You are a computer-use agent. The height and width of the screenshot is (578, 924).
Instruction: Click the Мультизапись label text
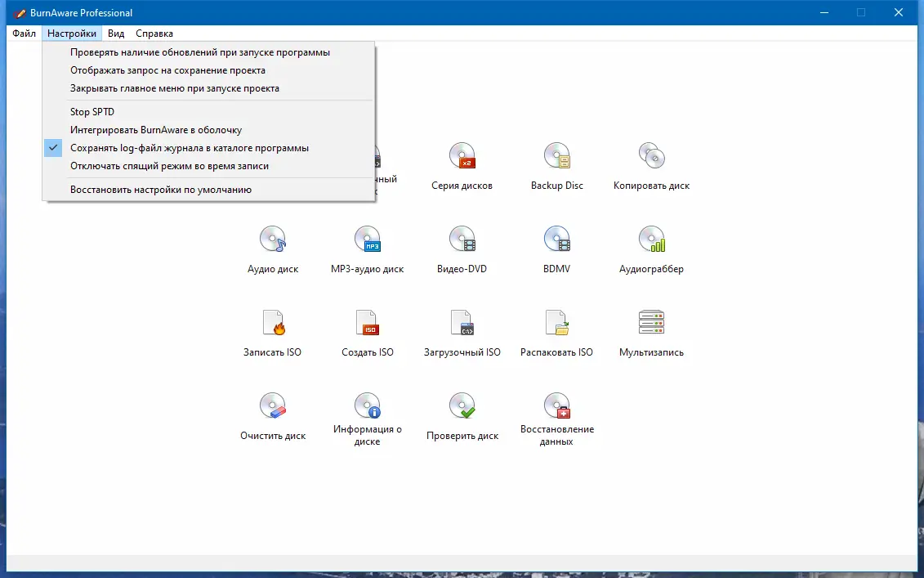click(x=652, y=352)
